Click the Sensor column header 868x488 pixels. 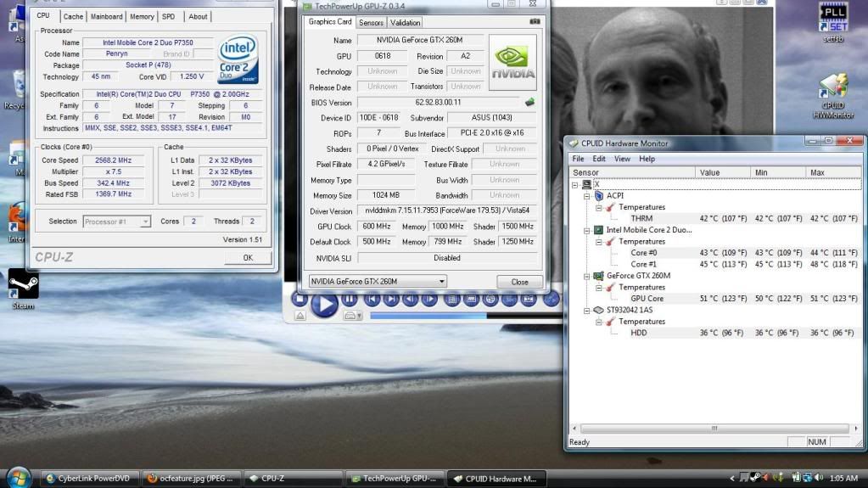(x=631, y=173)
